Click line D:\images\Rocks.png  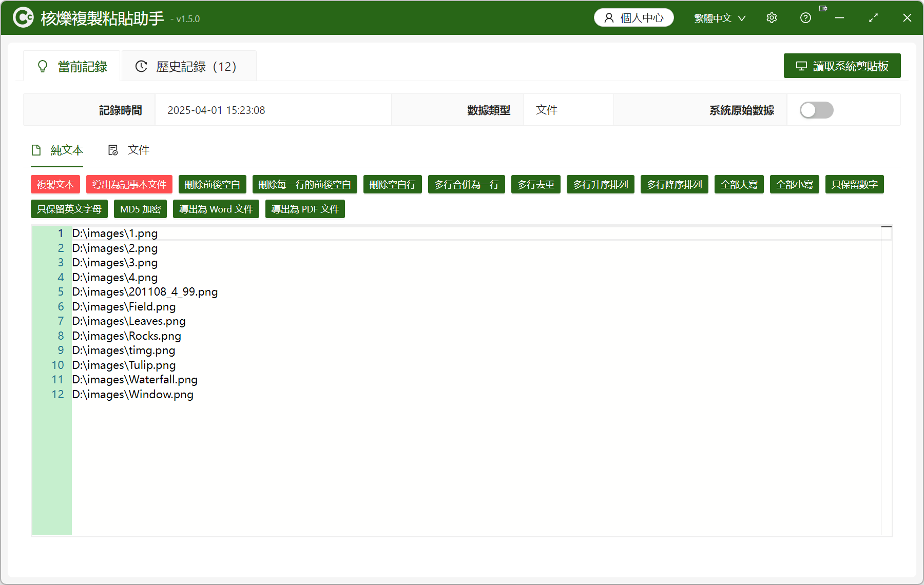pyautogui.click(x=126, y=336)
